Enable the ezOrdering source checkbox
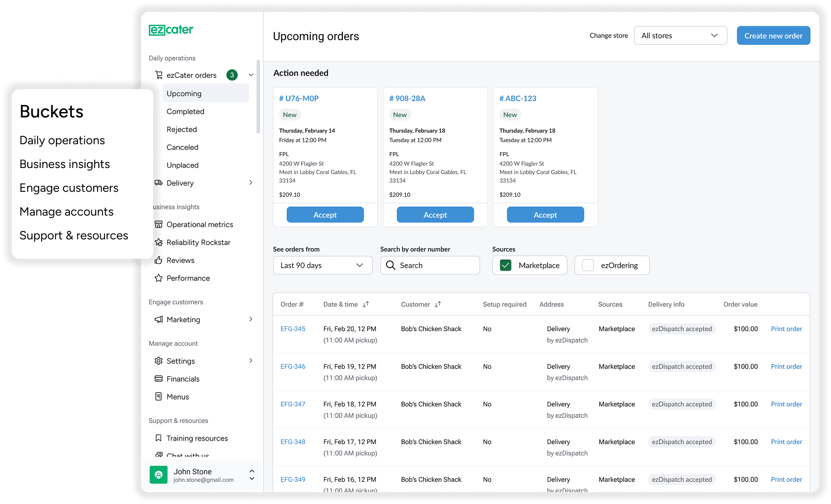Screen dimensions: 831x504 pyautogui.click(x=588, y=265)
